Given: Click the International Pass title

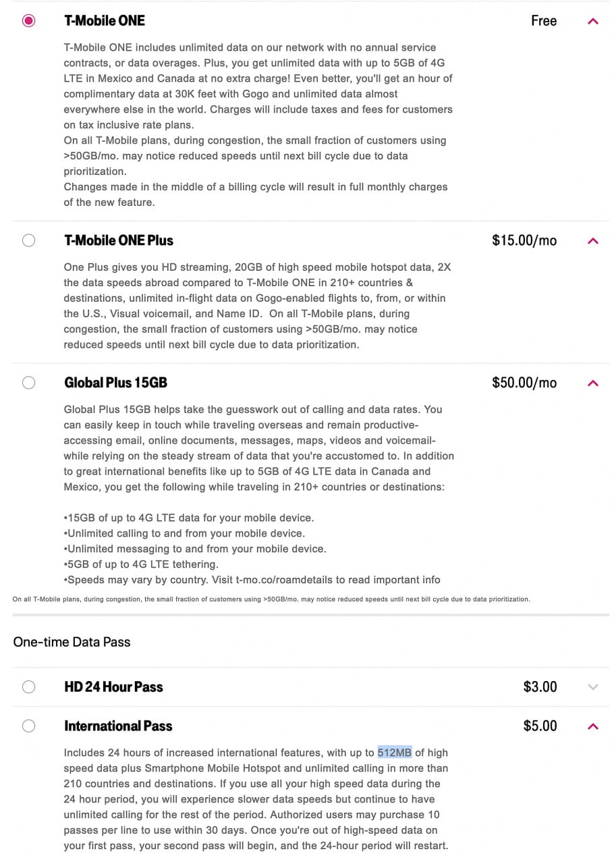Looking at the screenshot, I should coord(118,726).
